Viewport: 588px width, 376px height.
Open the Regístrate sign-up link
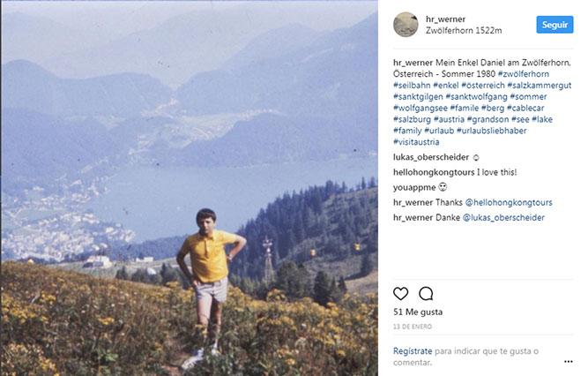tap(413, 350)
